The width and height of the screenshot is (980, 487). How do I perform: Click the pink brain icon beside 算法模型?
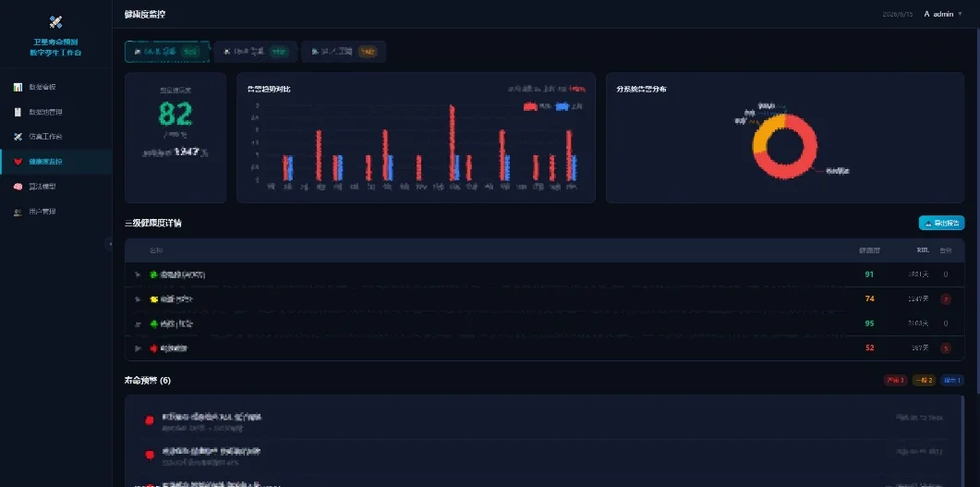click(18, 187)
